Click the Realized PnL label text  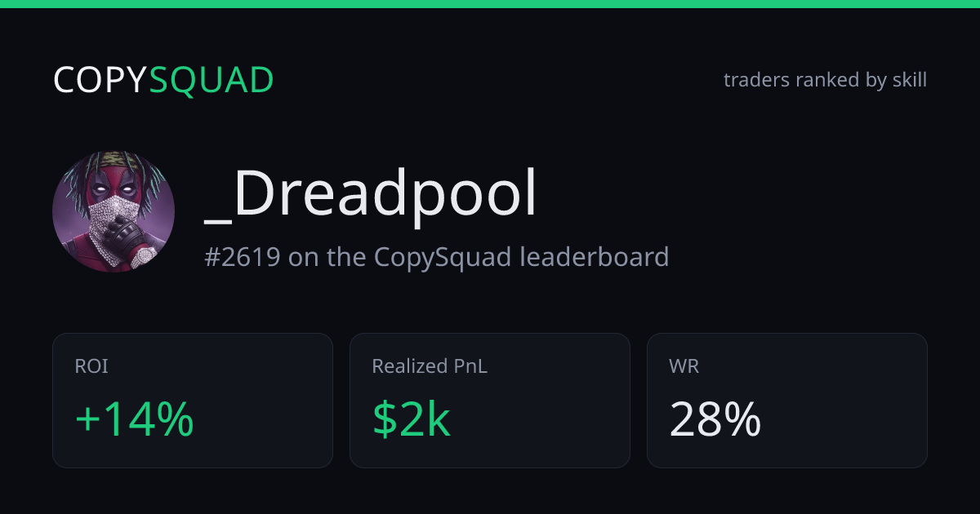(x=430, y=366)
